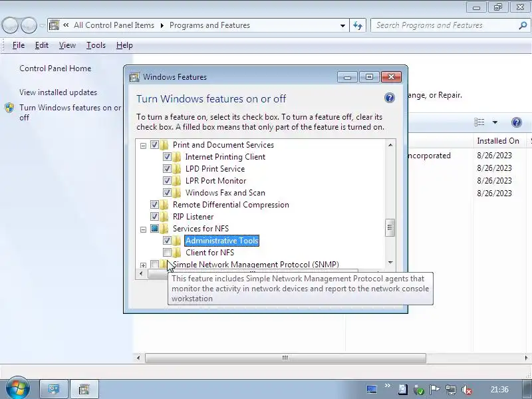The height and width of the screenshot is (399, 532).
Task: Click the desktop monitor tray icon
Action: point(372,389)
